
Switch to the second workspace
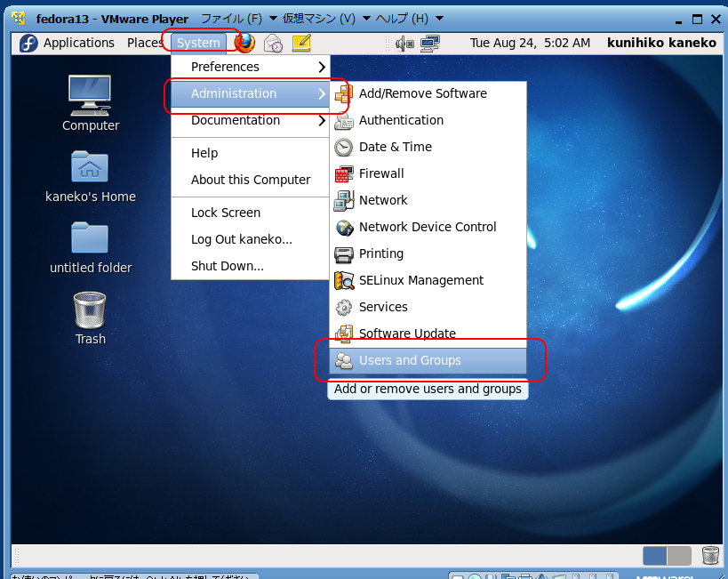click(x=679, y=556)
